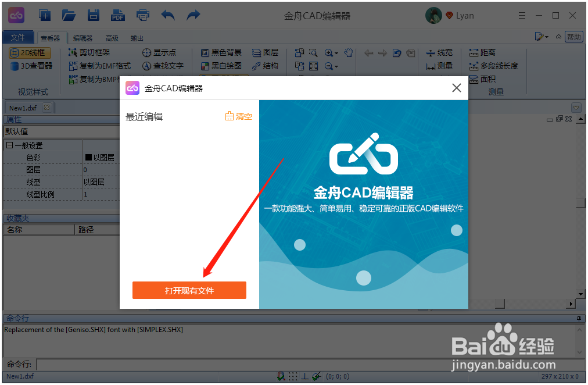Select the 距离 distance tool
588x385 pixels.
coord(482,52)
